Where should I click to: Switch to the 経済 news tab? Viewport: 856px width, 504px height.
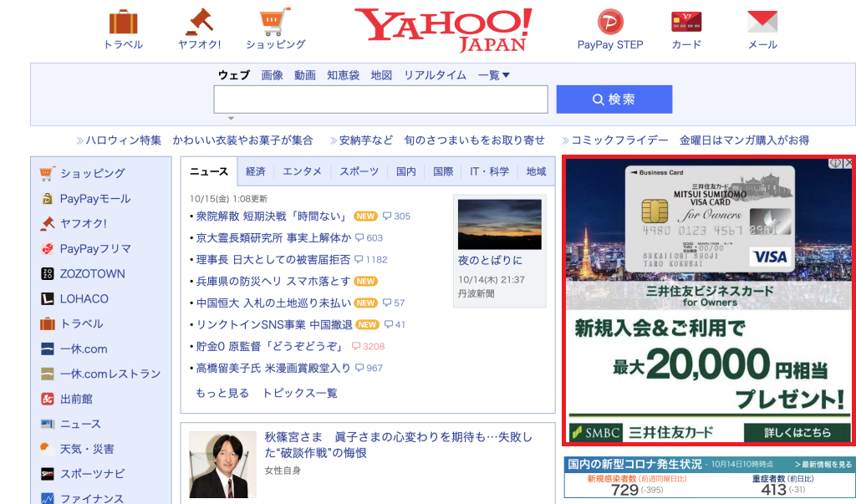click(256, 171)
